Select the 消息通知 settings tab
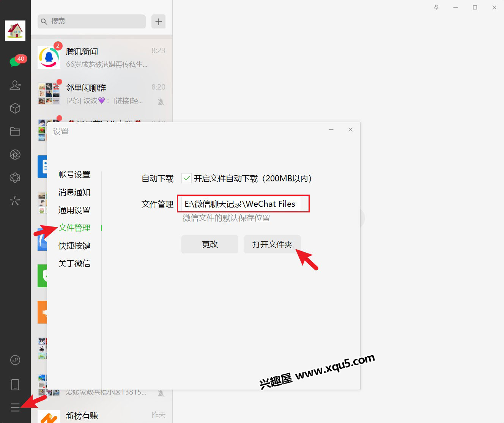504x423 pixels. 74,192
